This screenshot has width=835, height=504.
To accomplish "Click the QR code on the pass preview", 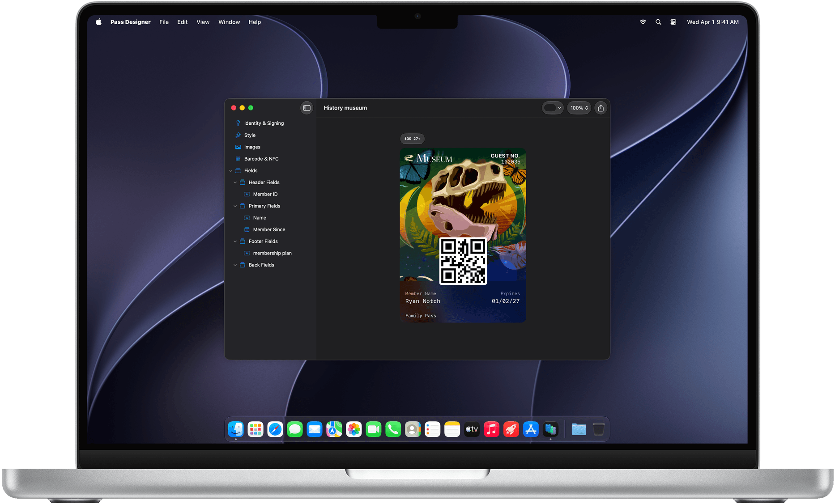I will (x=463, y=261).
